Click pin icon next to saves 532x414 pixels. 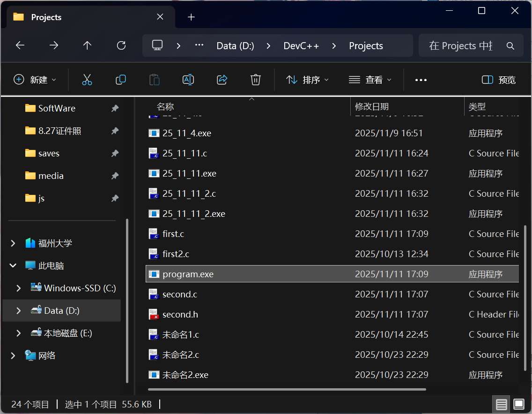(115, 154)
